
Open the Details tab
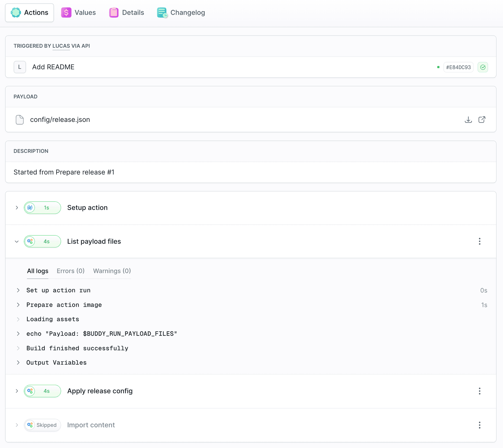click(x=127, y=13)
